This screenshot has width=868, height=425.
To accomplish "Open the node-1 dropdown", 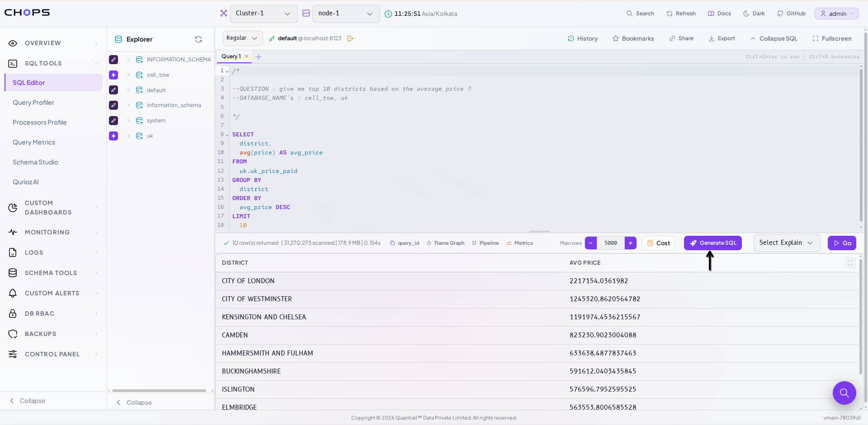I will [x=346, y=14].
